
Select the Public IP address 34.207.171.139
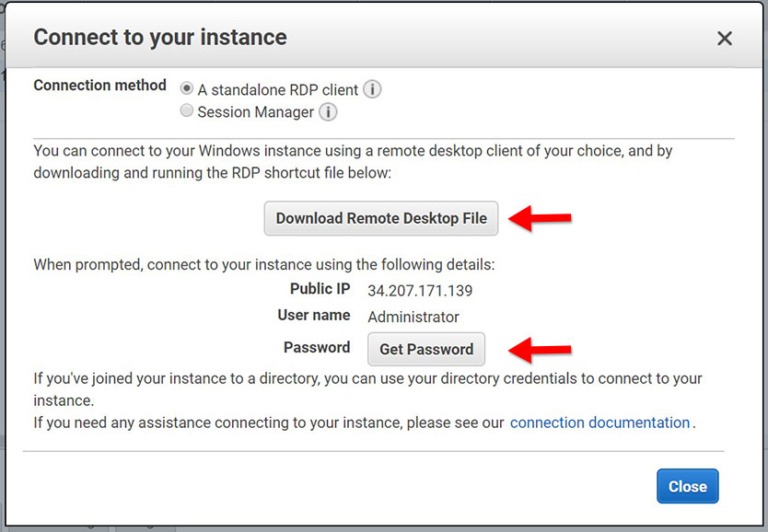421,288
